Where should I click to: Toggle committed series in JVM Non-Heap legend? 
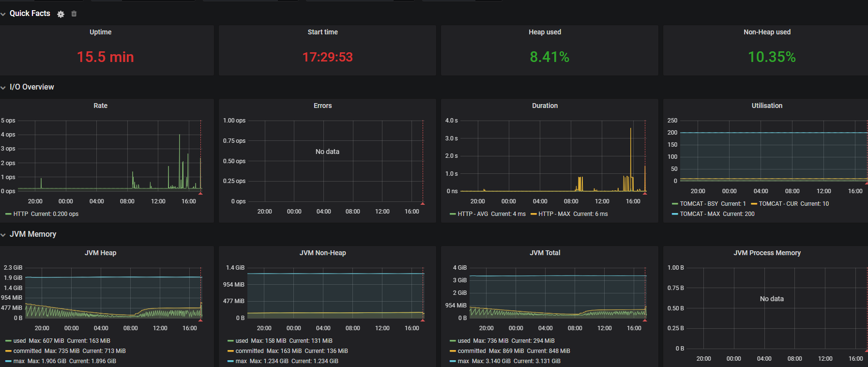(x=250, y=351)
